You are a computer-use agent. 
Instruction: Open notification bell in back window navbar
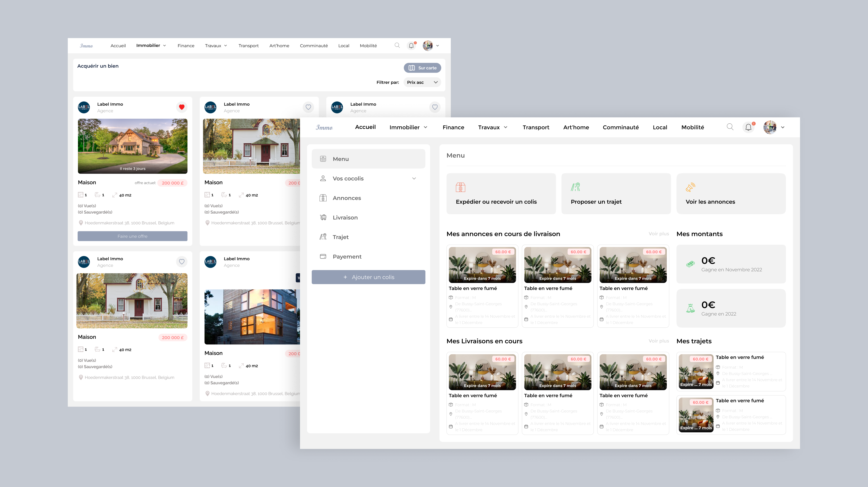pyautogui.click(x=411, y=46)
